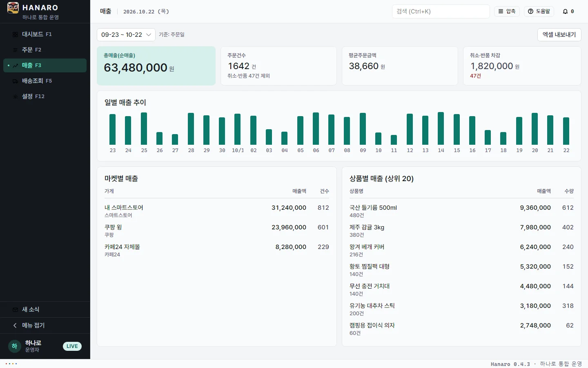Open the 09-23 ~ 10-22 date range dropdown
The height and width of the screenshot is (368, 588).
(x=126, y=35)
